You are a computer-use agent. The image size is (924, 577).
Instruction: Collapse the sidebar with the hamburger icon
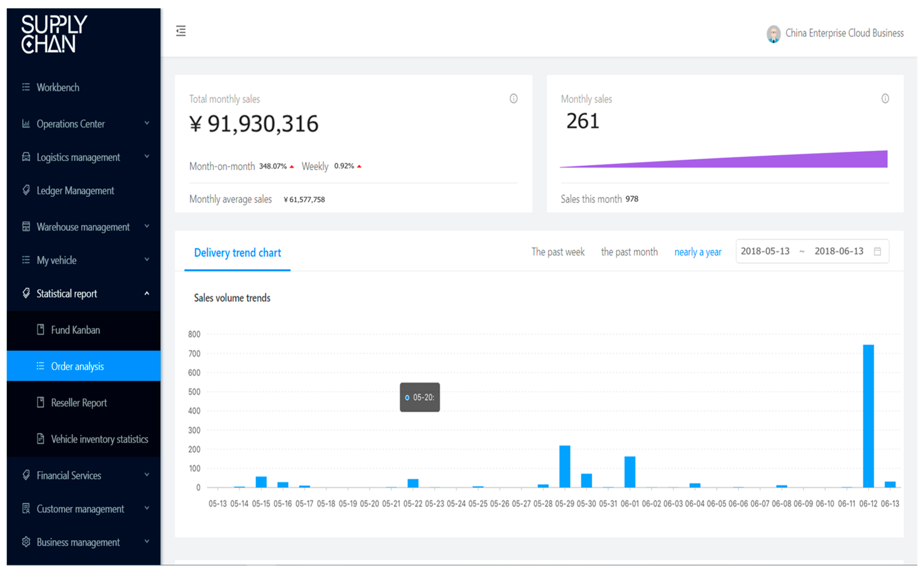181,31
